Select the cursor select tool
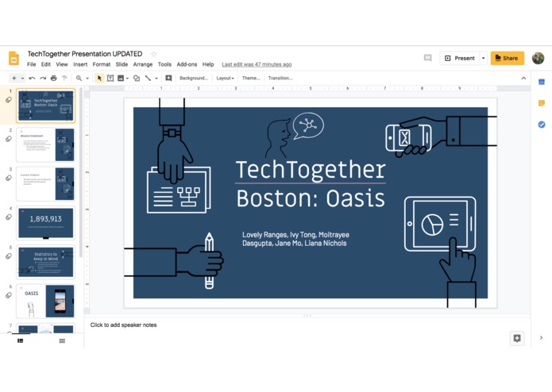The image size is (552, 392). point(99,78)
